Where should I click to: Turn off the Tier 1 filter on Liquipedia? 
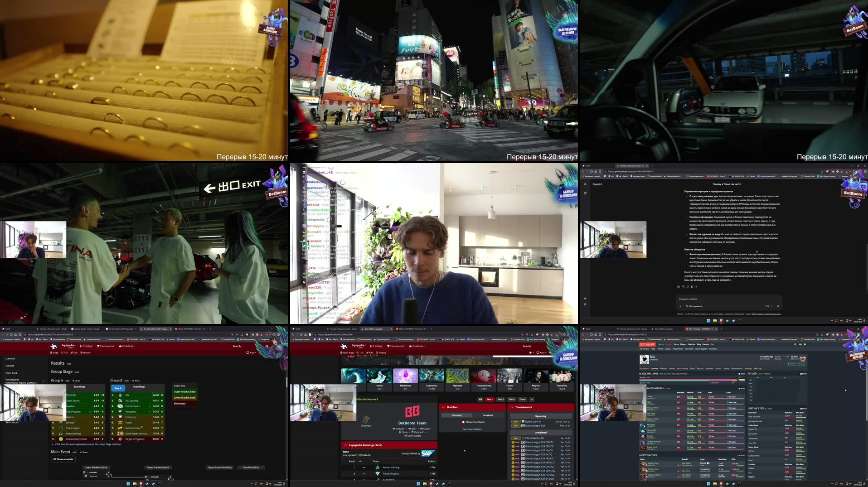tap(490, 399)
